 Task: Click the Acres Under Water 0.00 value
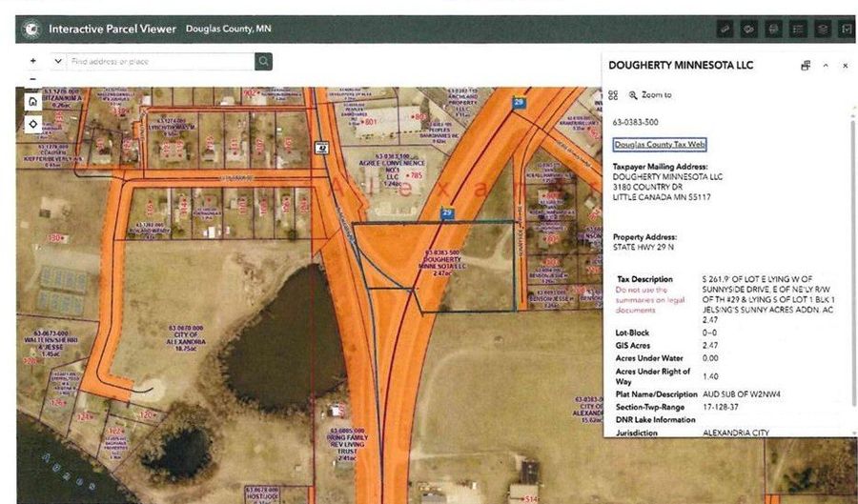click(710, 358)
